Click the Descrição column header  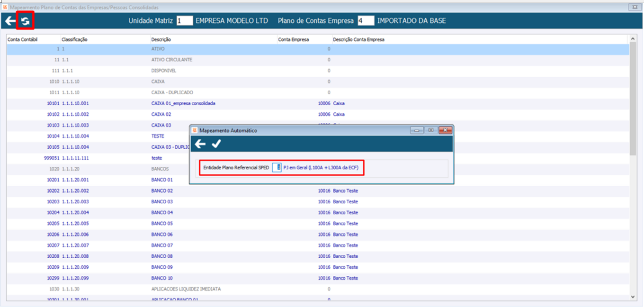[x=161, y=39]
